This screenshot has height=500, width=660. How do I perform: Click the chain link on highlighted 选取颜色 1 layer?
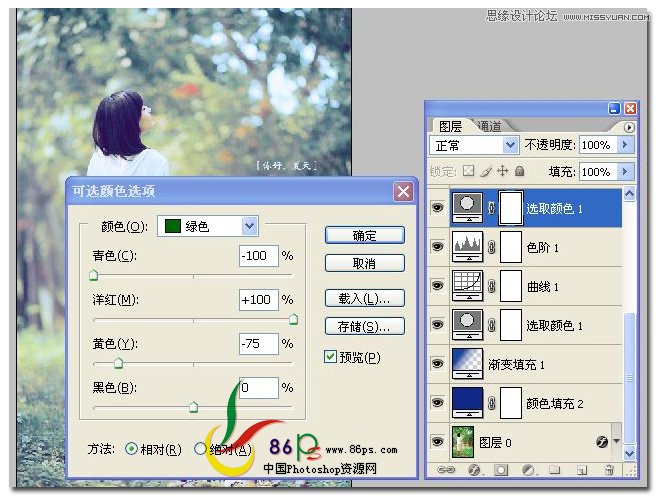(491, 208)
